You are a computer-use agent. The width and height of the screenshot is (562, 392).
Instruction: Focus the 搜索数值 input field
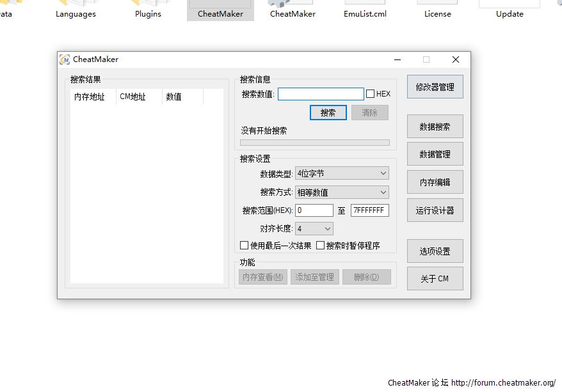(320, 94)
